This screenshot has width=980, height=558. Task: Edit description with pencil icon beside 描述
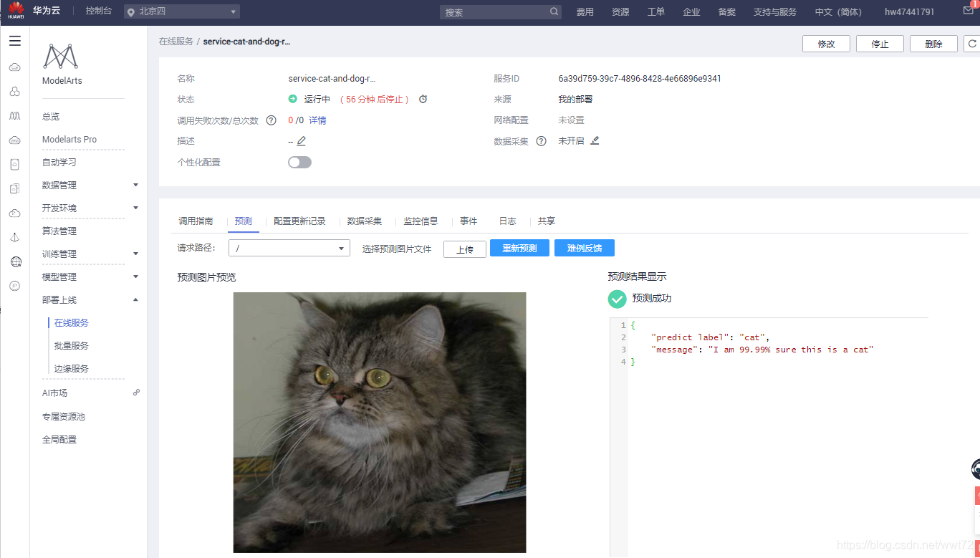pos(301,141)
